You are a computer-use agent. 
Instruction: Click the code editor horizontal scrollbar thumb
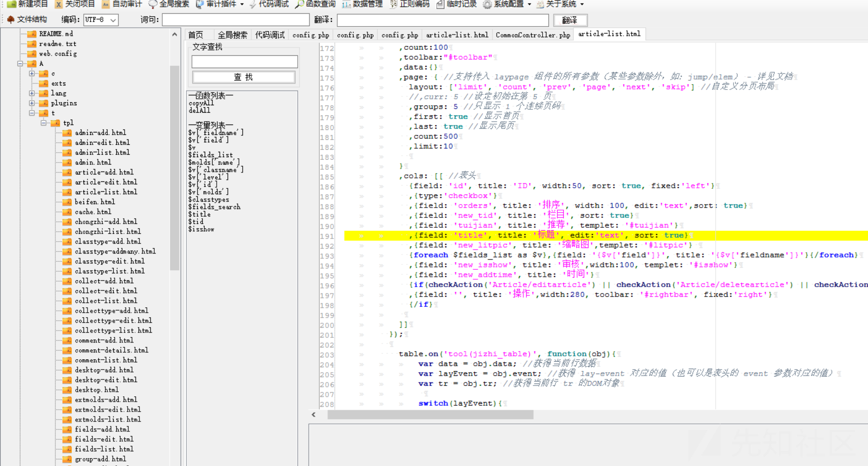point(430,415)
